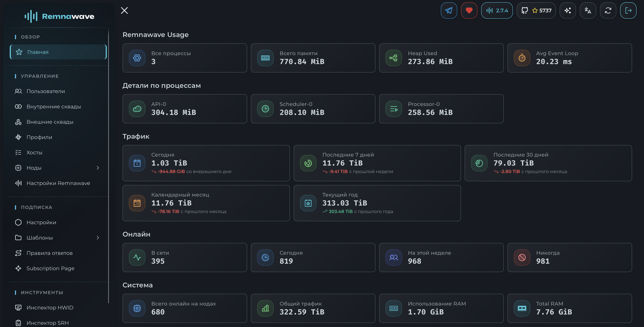
Task: Click the Processor-0 list-play icon
Action: [394, 109]
